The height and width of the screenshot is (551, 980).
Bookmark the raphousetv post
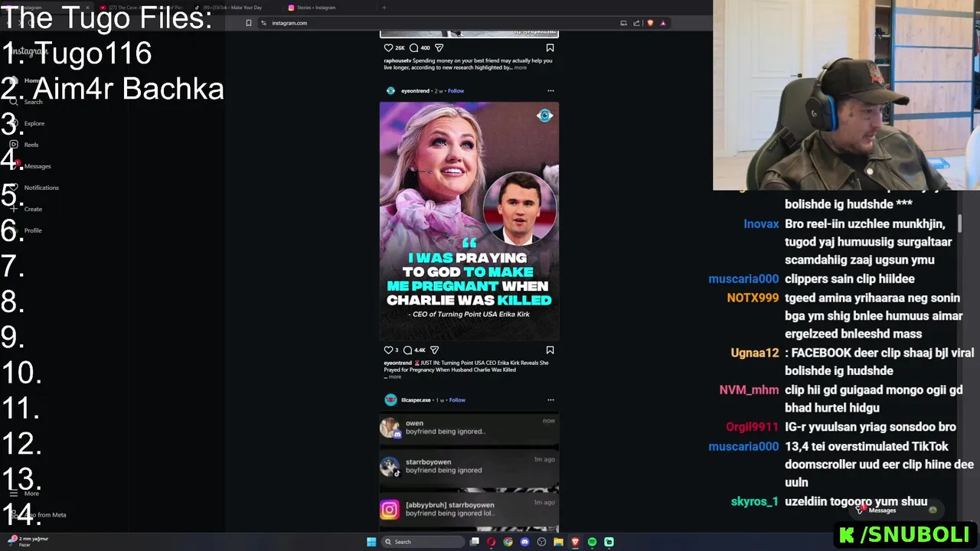point(550,47)
